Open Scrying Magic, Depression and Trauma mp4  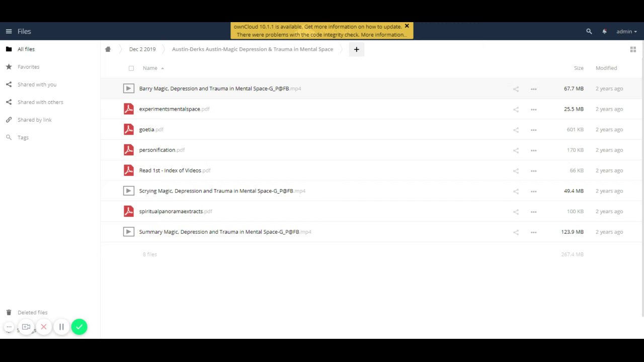pos(222,191)
